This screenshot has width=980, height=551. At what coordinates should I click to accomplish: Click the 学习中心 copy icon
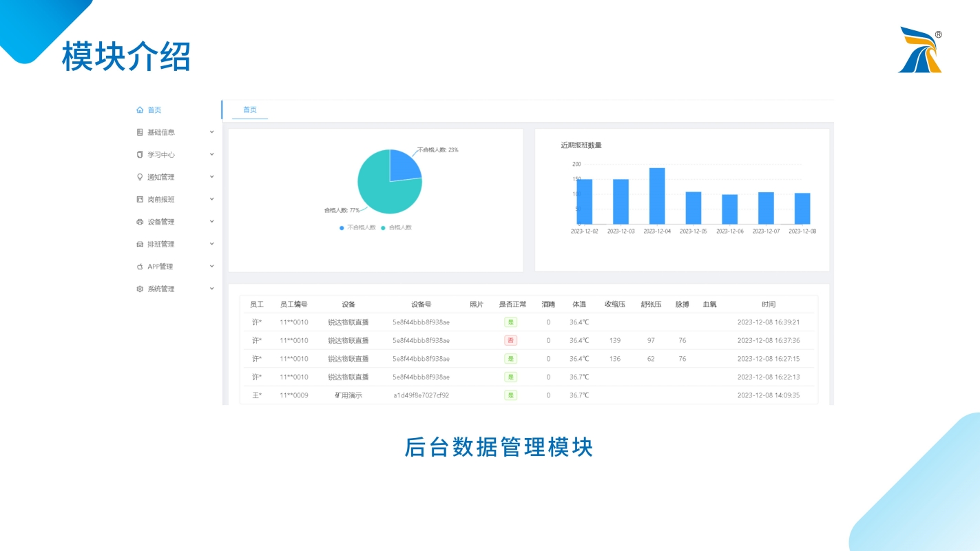click(140, 155)
